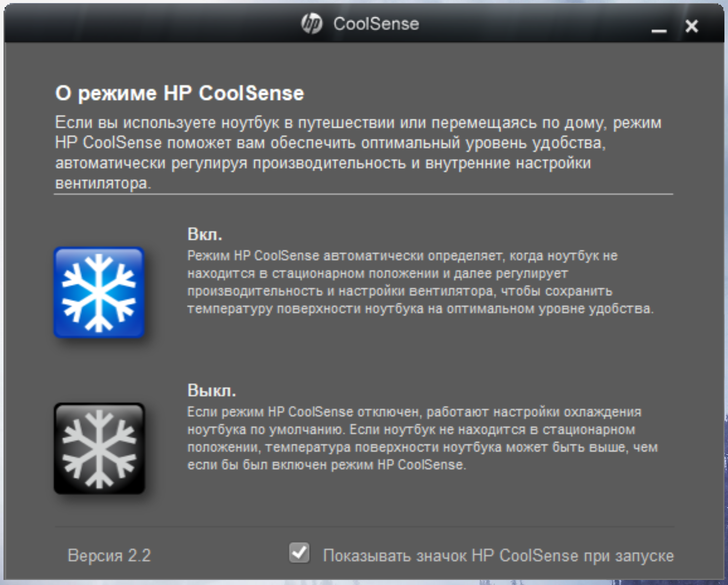Viewport: 728px width, 585px height.
Task: Click the intro paragraph beginning 'Если вы используете ноутбук'
Action: tap(358, 153)
